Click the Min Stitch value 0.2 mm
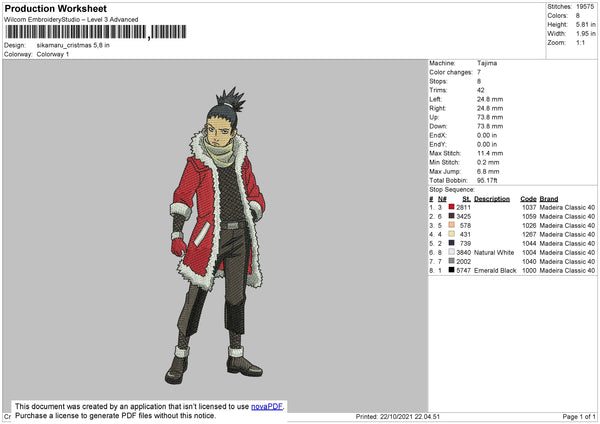Screen dimensions: 600x424 click(x=488, y=162)
